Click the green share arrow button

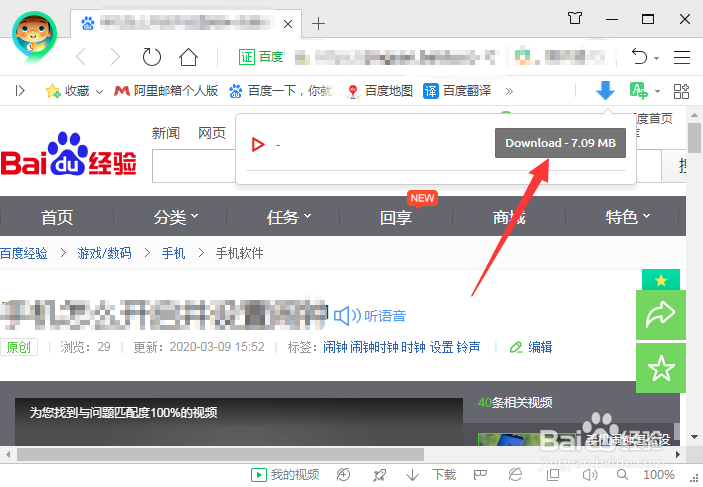(660, 315)
